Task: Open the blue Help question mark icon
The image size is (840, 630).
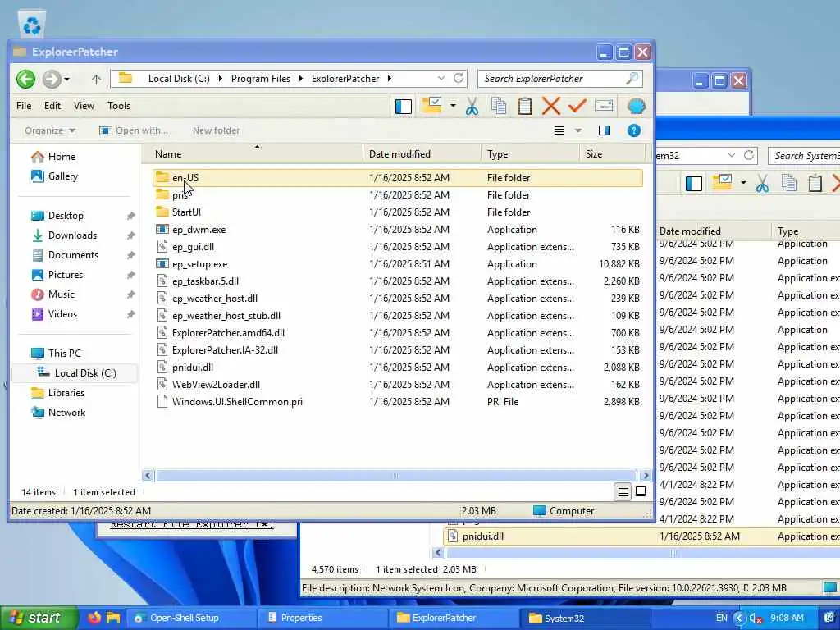Action: point(634,130)
